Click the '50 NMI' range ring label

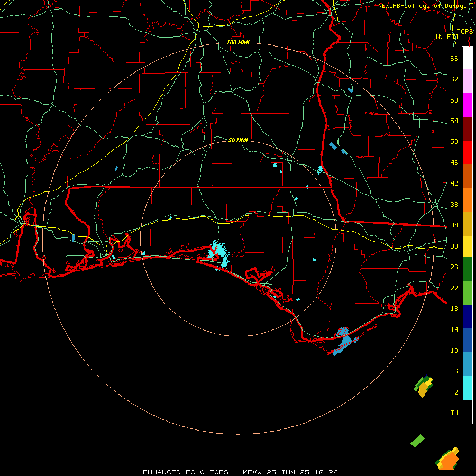(x=238, y=140)
